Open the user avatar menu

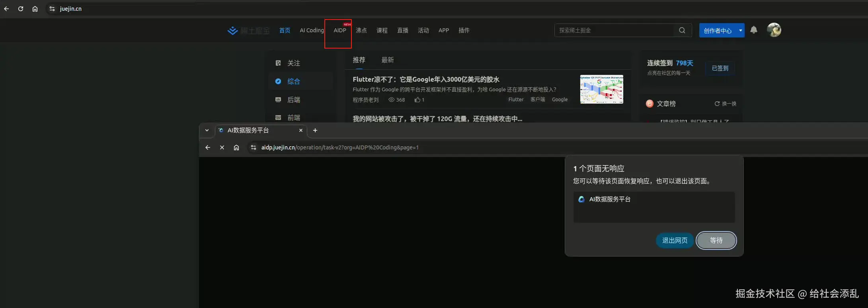click(x=774, y=30)
